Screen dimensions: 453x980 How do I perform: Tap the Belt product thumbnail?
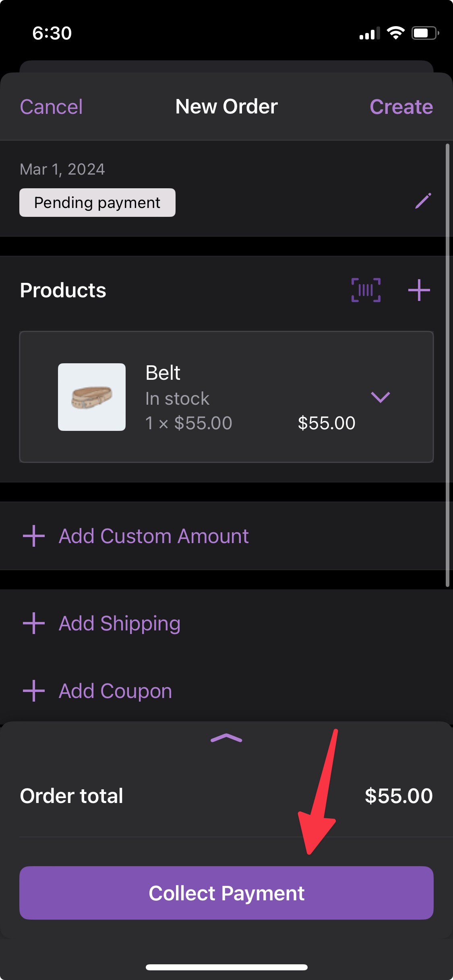pyautogui.click(x=92, y=397)
